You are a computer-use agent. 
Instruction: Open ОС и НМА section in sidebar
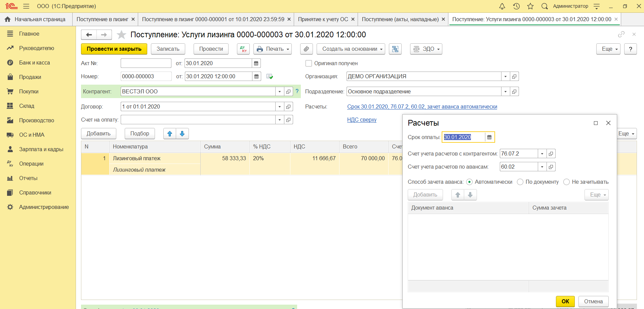tap(32, 135)
